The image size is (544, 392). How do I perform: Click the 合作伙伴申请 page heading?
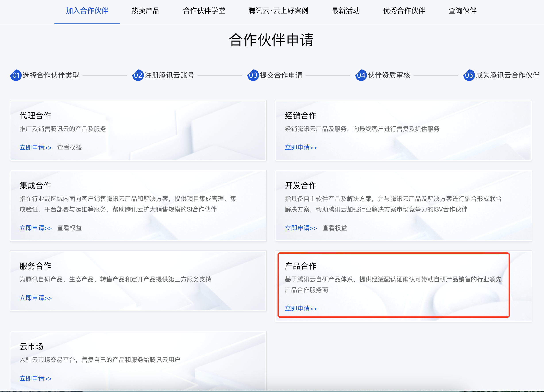(271, 40)
